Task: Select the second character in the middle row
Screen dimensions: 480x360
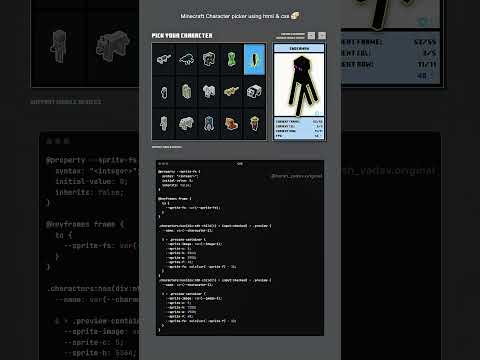Action: tap(186, 92)
